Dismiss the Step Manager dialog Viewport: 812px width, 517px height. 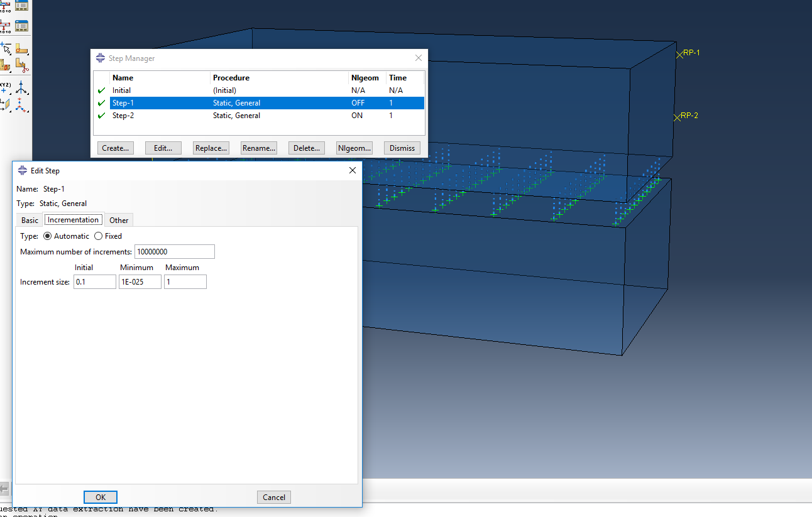point(402,148)
